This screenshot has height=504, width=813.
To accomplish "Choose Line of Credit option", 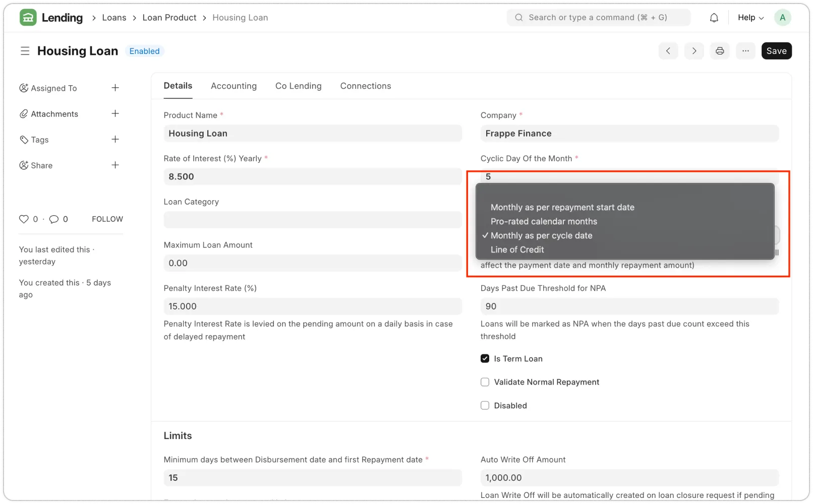I will [517, 249].
